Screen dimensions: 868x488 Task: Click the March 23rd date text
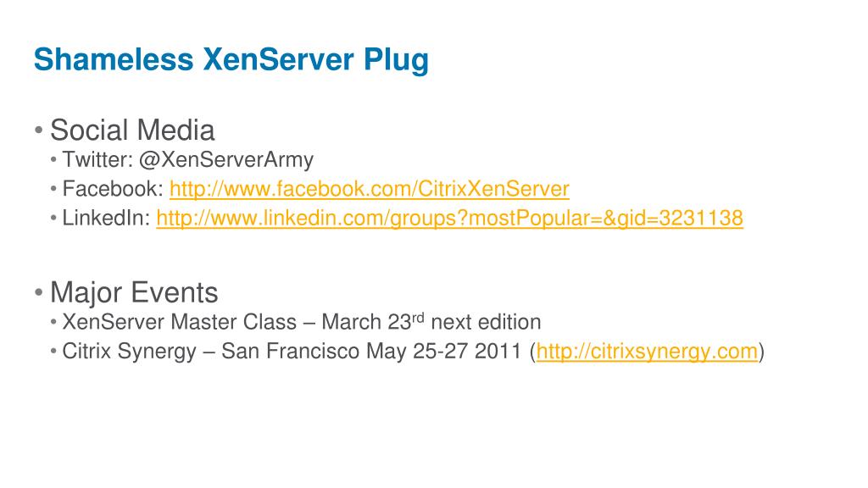tap(373, 323)
